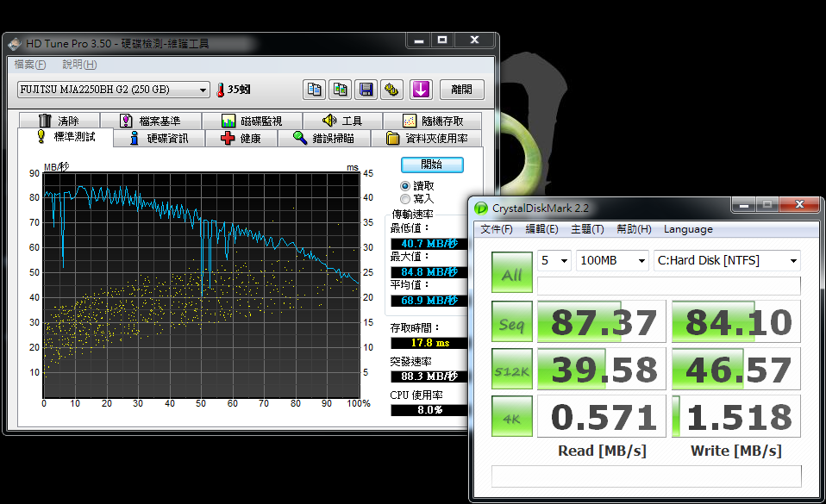Open the 100MB test size dropdown

pyautogui.click(x=613, y=260)
